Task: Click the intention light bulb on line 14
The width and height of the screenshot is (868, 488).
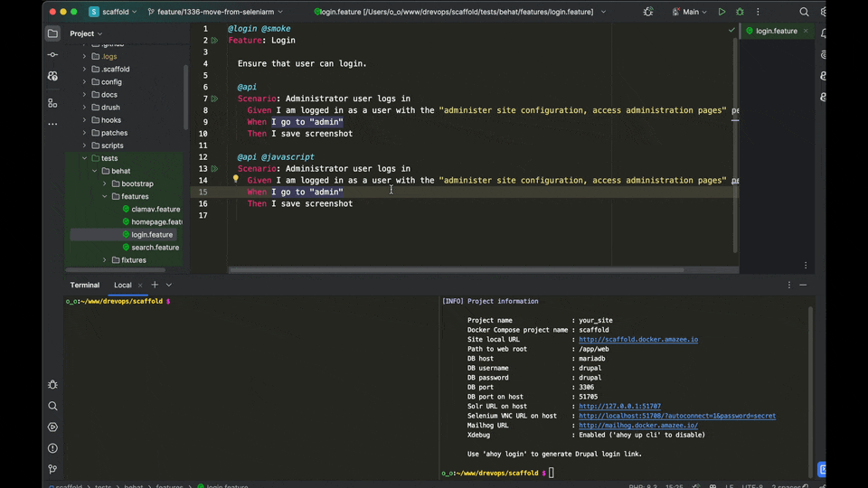Action: 236,180
